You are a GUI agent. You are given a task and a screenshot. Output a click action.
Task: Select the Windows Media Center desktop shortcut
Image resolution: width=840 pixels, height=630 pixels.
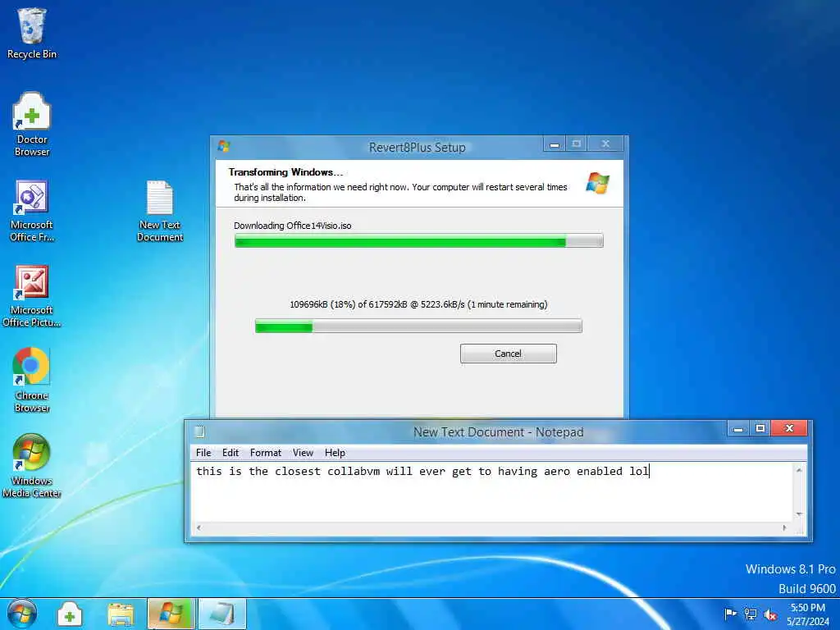click(32, 466)
